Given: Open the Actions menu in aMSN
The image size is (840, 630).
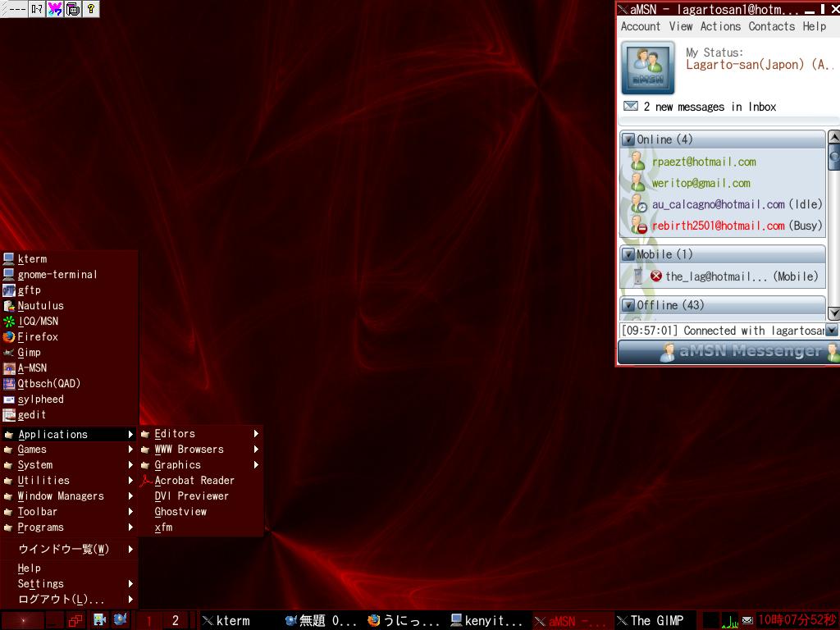Looking at the screenshot, I should (720, 26).
